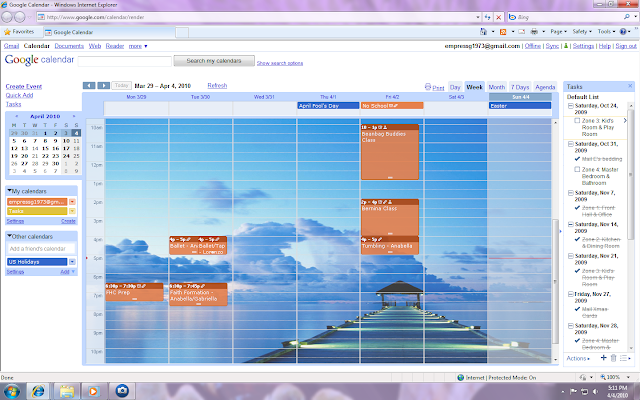Toggle the yellow Tasks calendar

pos(37,211)
